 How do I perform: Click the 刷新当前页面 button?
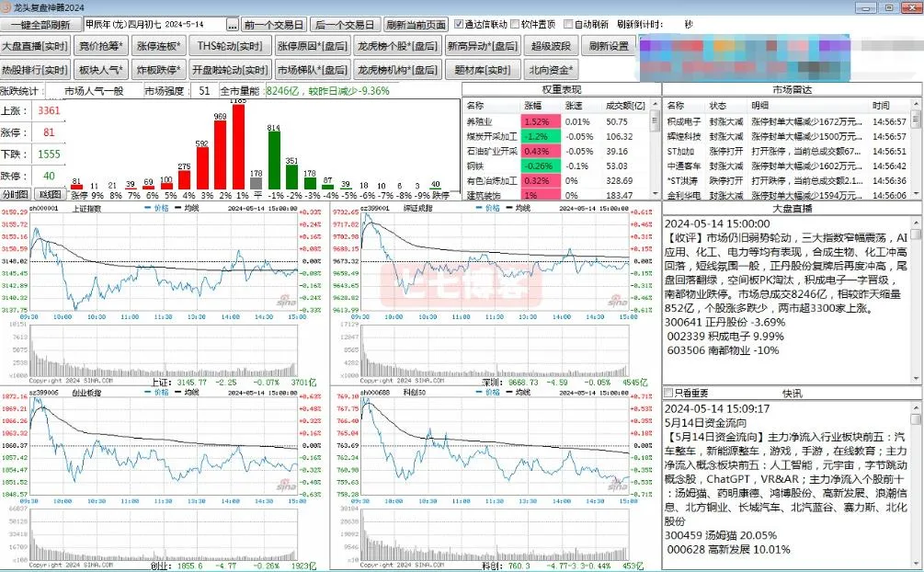pos(416,25)
